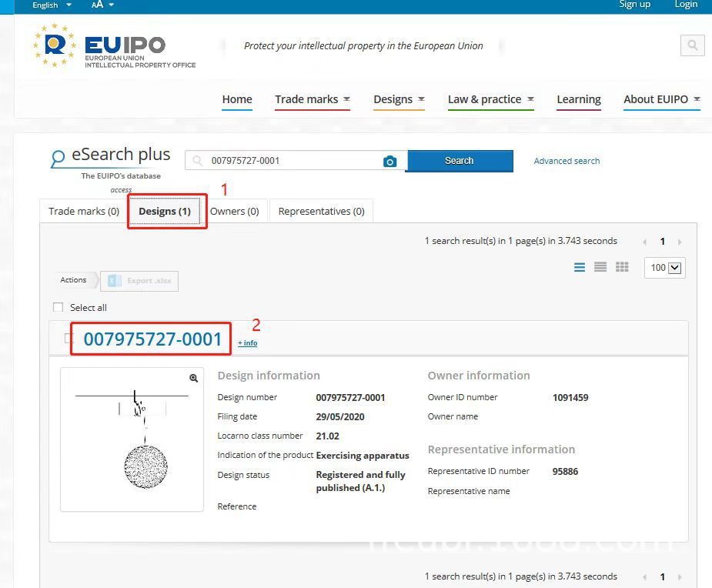Expand the English language dropdown
Screen dimensions: 712x588
(x=52, y=5)
